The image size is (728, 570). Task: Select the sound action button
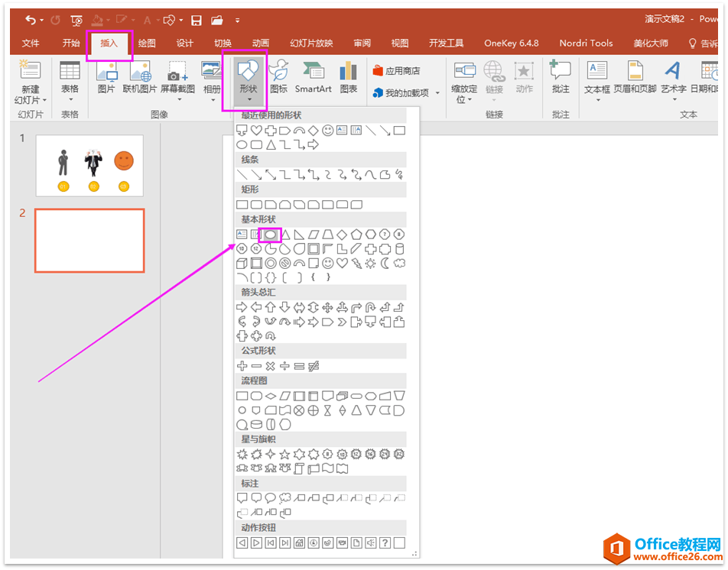click(x=370, y=542)
